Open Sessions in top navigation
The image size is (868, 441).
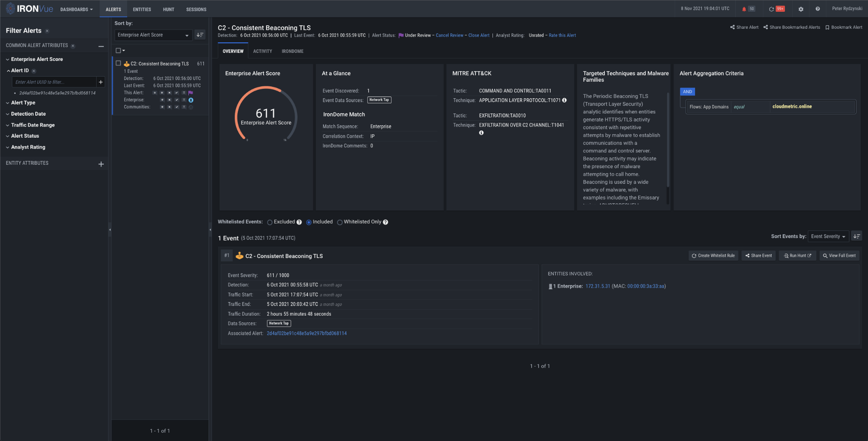click(196, 9)
